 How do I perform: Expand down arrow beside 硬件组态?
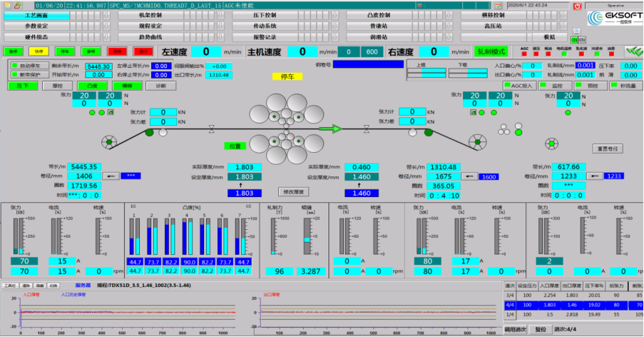point(106,37)
